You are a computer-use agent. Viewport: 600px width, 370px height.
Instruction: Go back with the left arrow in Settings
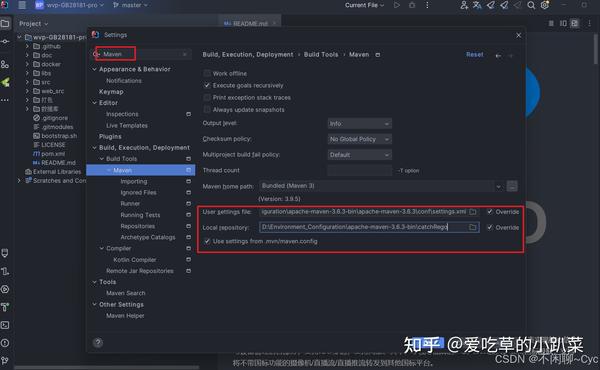pos(498,55)
